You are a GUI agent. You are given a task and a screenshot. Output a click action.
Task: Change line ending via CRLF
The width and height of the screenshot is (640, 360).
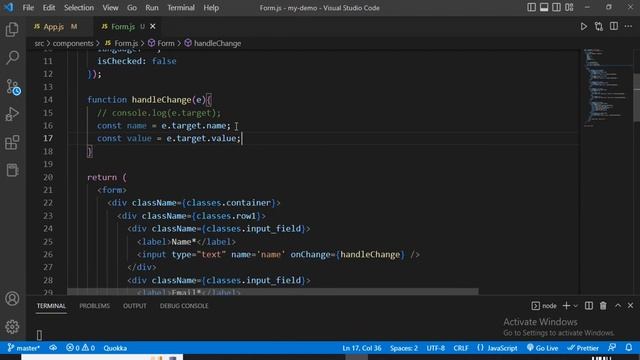[461, 348]
